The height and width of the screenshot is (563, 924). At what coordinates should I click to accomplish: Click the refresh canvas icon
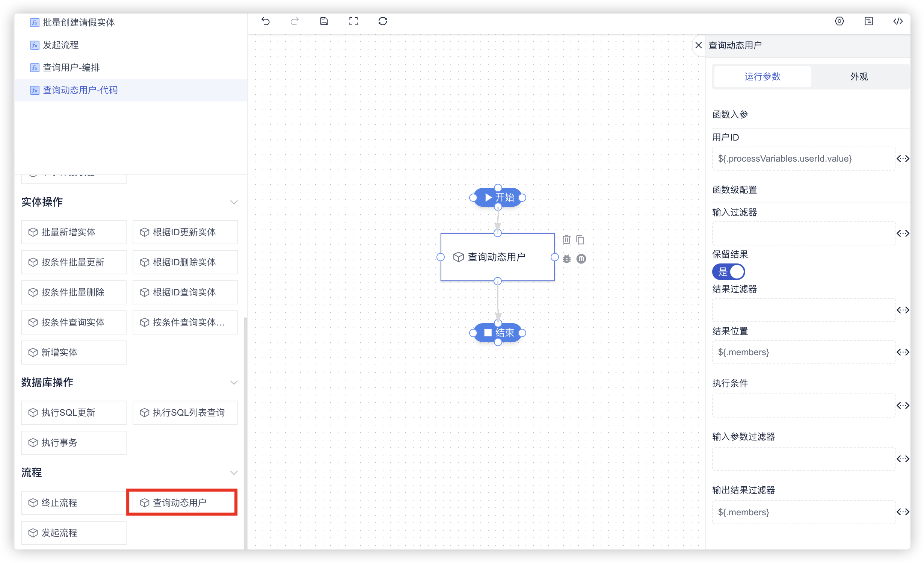click(x=383, y=21)
